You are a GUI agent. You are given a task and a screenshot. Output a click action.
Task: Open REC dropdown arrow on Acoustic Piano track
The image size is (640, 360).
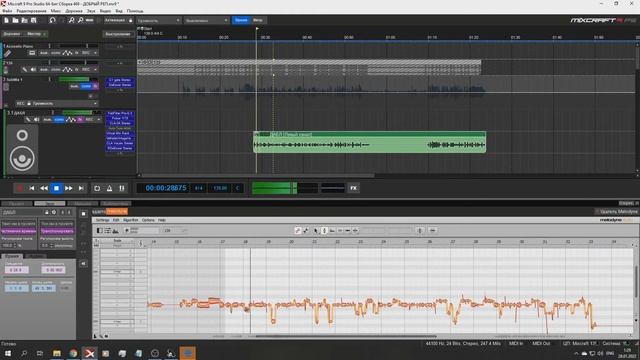pos(96,53)
